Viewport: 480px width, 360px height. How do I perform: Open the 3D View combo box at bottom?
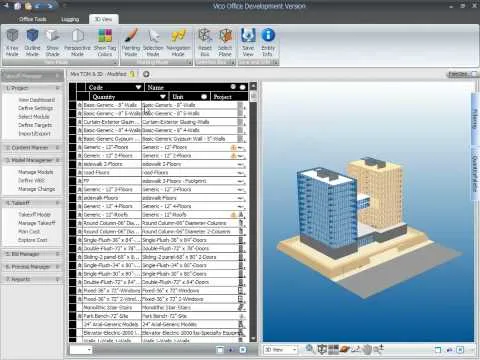pos(280,350)
